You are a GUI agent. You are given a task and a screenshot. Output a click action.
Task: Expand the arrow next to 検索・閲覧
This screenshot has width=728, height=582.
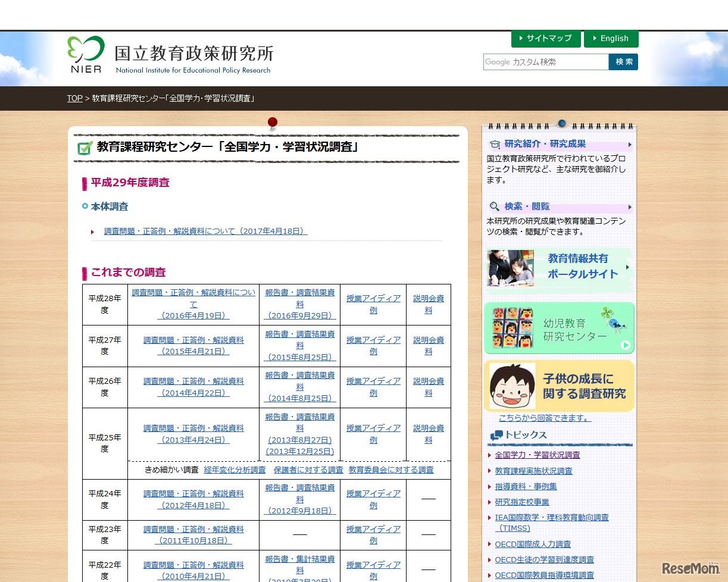630,207
